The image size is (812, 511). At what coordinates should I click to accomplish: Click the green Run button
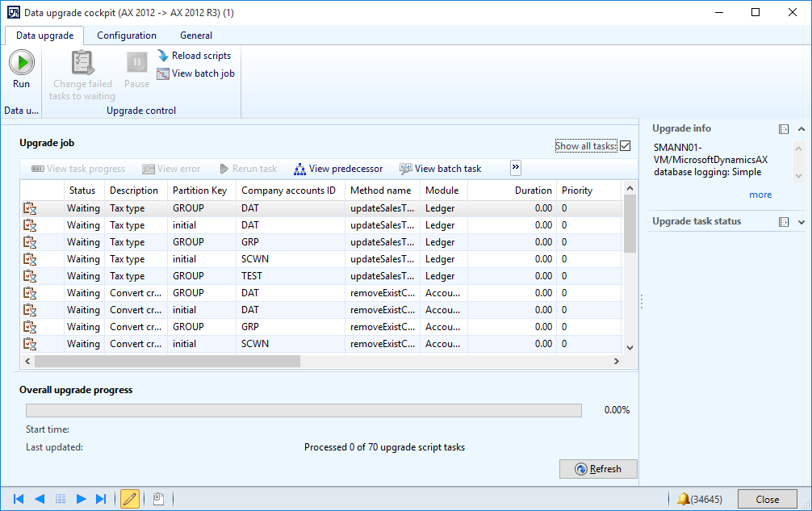22,69
